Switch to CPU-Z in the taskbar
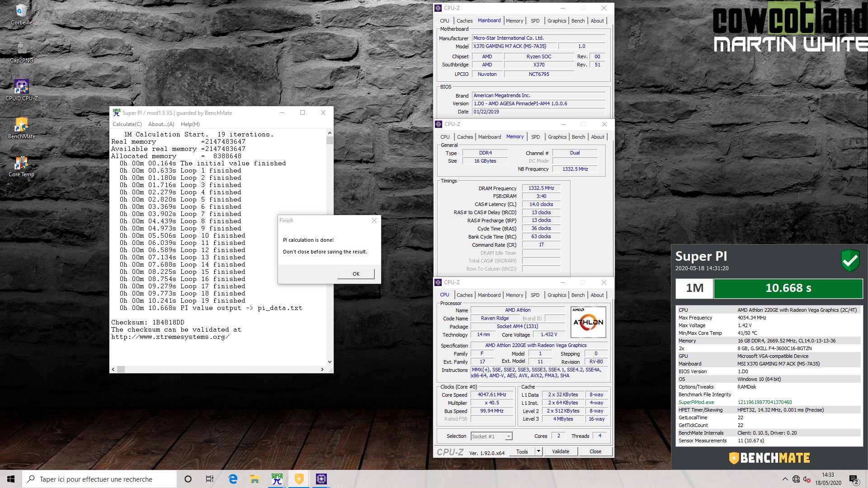Image resolution: width=868 pixels, height=488 pixels. [321, 479]
